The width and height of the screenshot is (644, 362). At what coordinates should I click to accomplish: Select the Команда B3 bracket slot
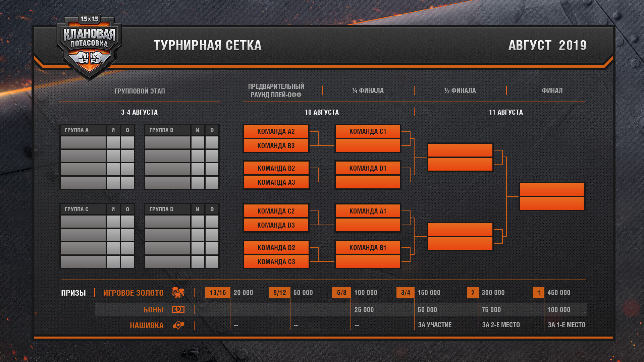pyautogui.click(x=276, y=146)
